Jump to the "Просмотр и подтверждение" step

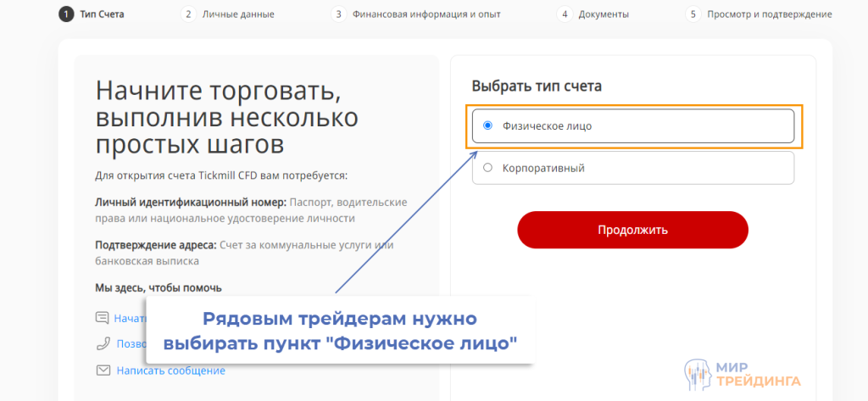coord(768,14)
